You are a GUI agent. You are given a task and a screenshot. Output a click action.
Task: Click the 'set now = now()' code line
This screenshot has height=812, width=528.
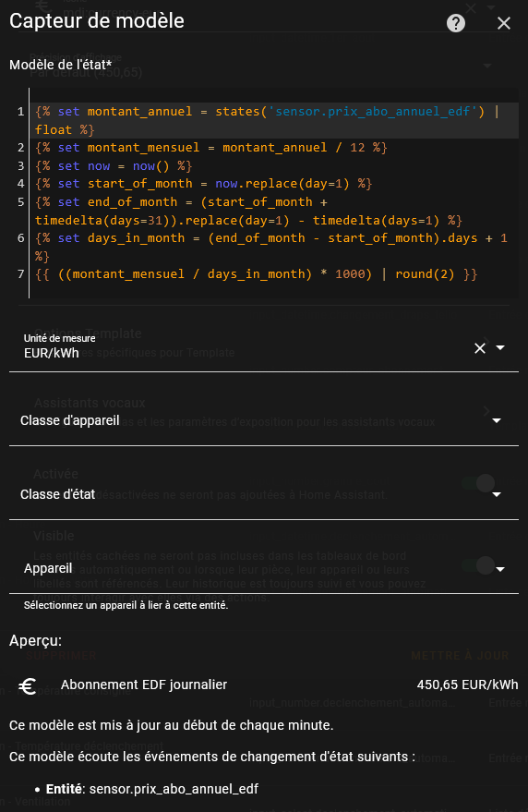click(114, 165)
